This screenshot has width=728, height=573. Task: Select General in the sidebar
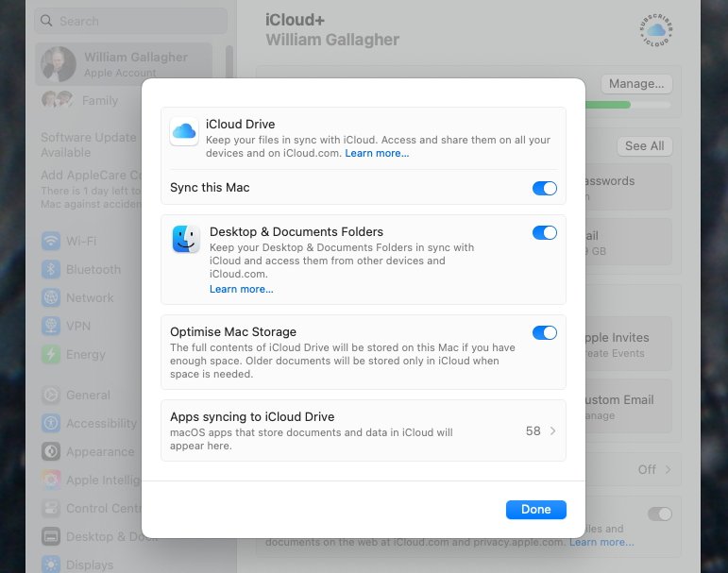[88, 395]
